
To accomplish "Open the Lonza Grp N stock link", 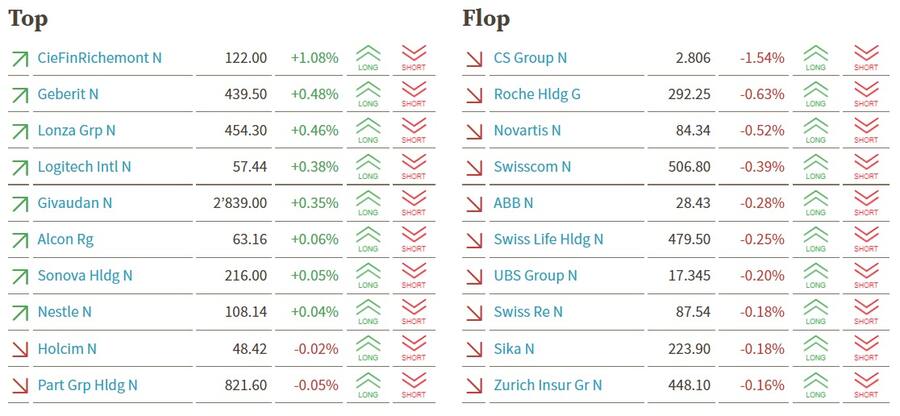I will tap(76, 130).
